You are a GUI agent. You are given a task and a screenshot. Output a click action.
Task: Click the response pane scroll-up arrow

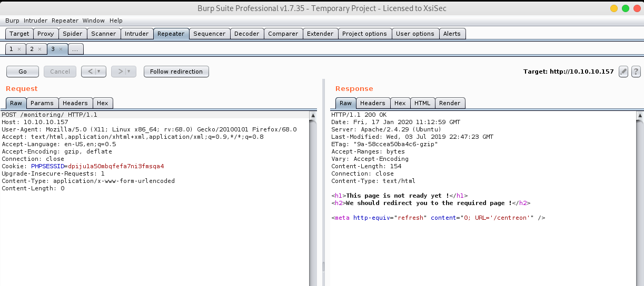pyautogui.click(x=639, y=115)
